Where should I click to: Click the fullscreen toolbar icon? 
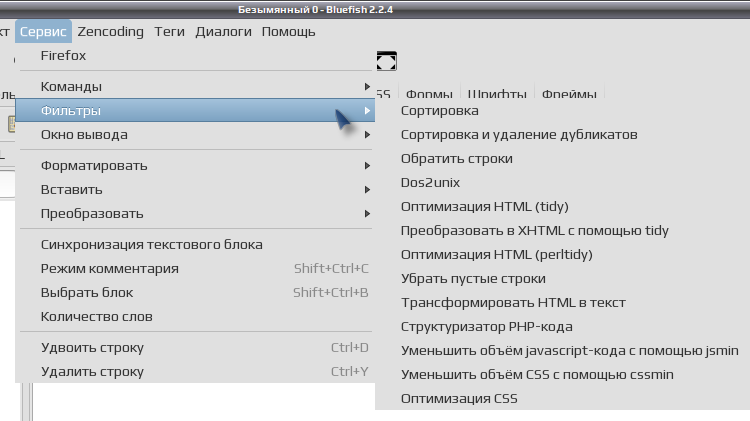(386, 61)
